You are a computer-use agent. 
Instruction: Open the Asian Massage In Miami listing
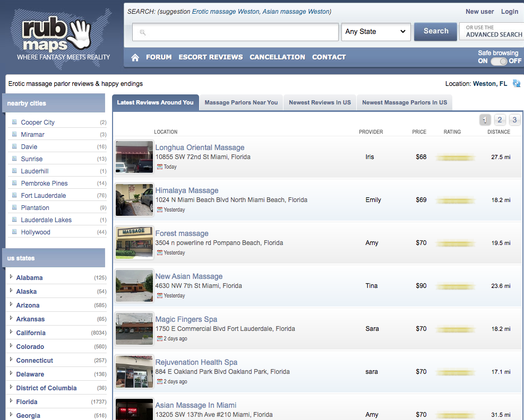point(196,405)
